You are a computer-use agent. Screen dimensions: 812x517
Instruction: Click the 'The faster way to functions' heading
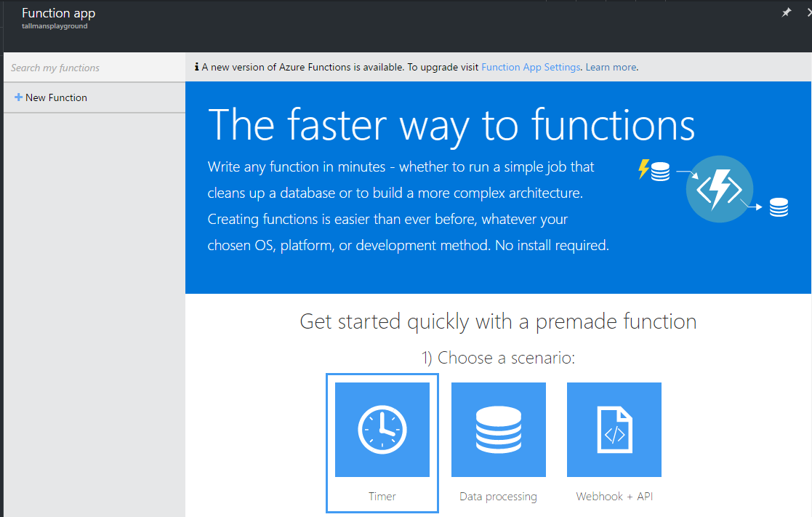[x=451, y=125]
